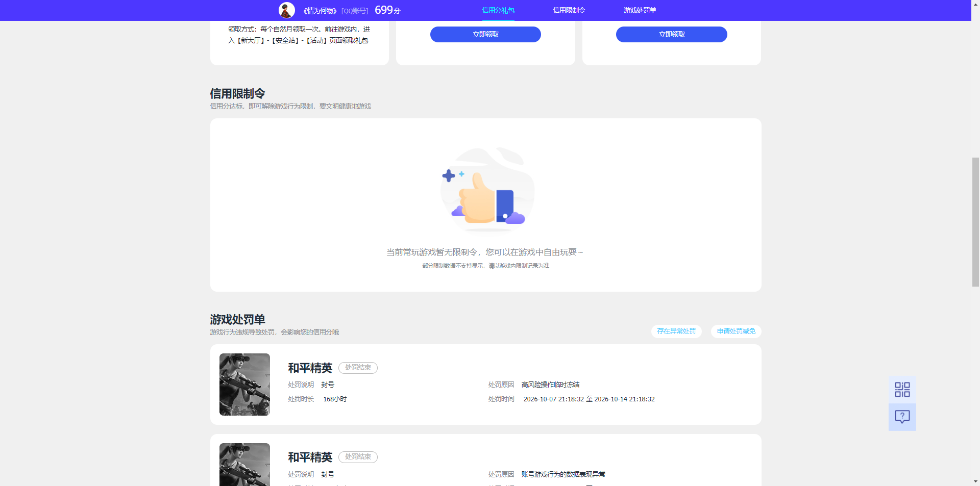The height and width of the screenshot is (486, 980).
Task: Click the 699分 credit score text
Action: tap(387, 10)
